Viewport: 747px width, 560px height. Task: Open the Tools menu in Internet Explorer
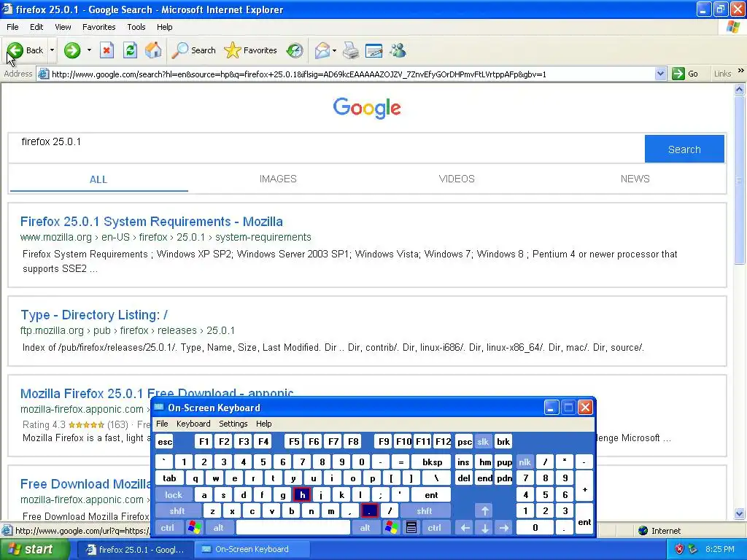pos(136,27)
